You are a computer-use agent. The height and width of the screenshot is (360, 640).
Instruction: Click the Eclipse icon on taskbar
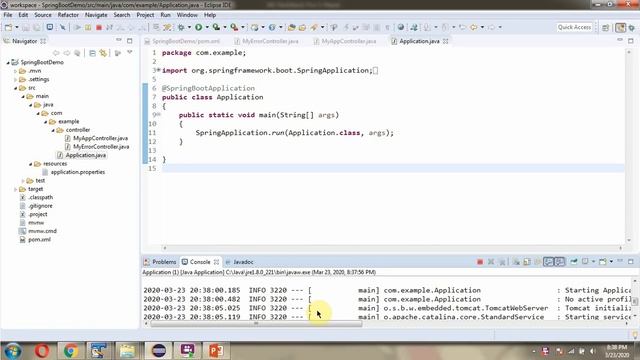click(159, 351)
